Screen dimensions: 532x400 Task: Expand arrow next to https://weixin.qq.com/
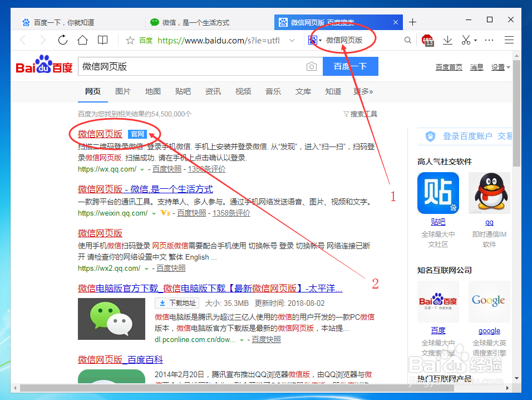[x=154, y=213]
